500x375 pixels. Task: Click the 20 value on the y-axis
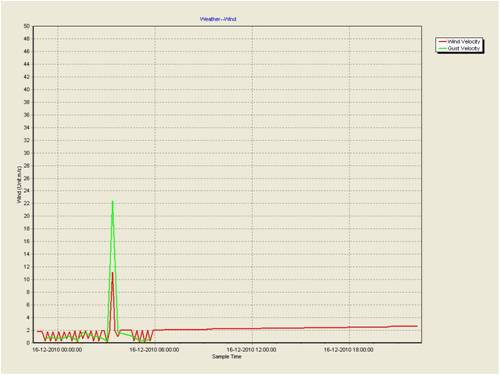tap(27, 216)
